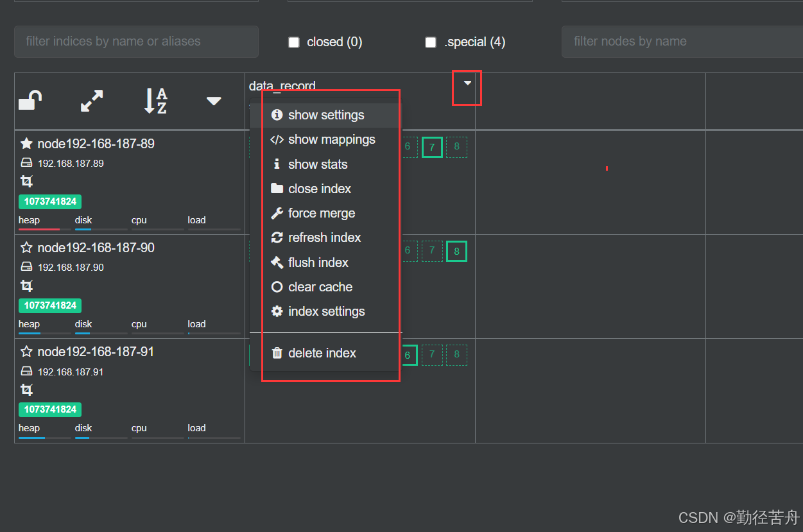The width and height of the screenshot is (803, 532).
Task: Click the crop icon under node192-168-187-91
Action: 26,390
